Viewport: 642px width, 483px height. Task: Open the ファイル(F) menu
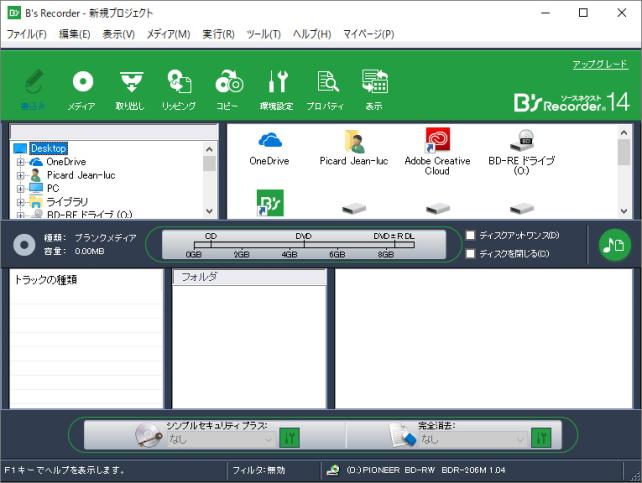(27, 34)
